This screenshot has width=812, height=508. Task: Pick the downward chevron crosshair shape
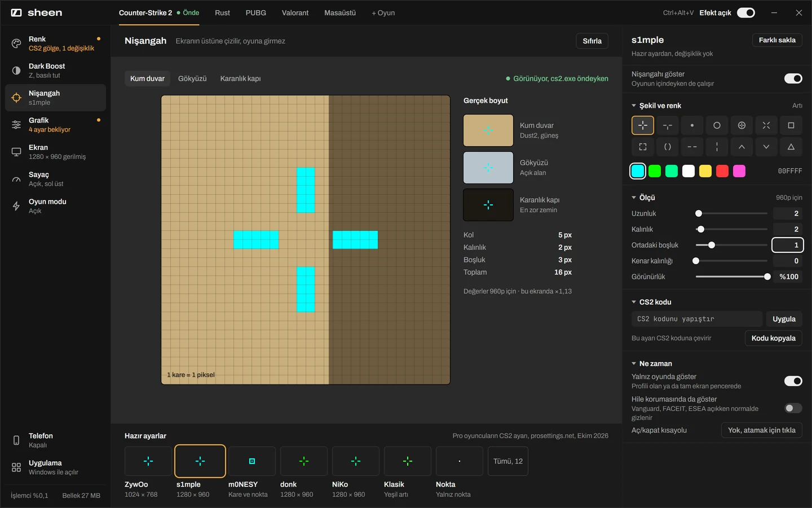[x=766, y=147]
